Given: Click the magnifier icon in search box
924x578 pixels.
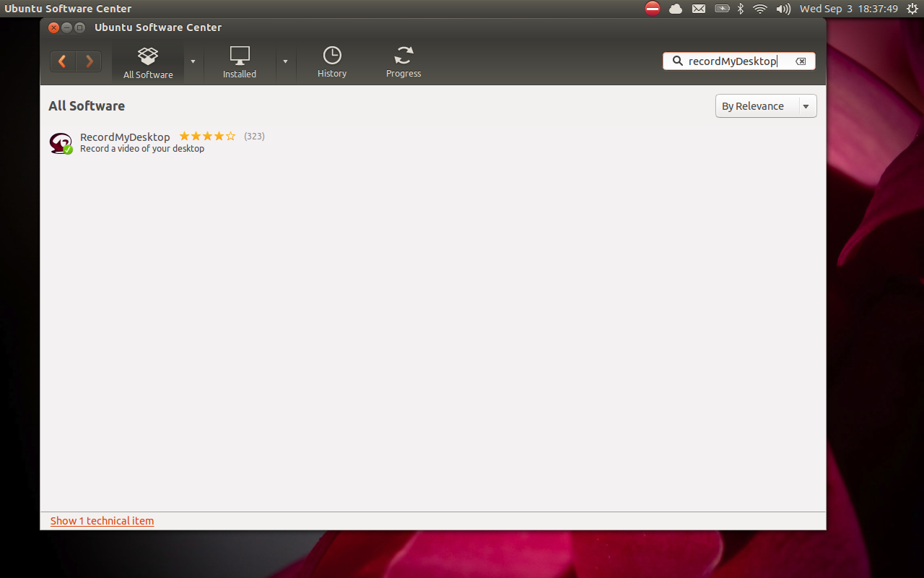Looking at the screenshot, I should click(676, 61).
